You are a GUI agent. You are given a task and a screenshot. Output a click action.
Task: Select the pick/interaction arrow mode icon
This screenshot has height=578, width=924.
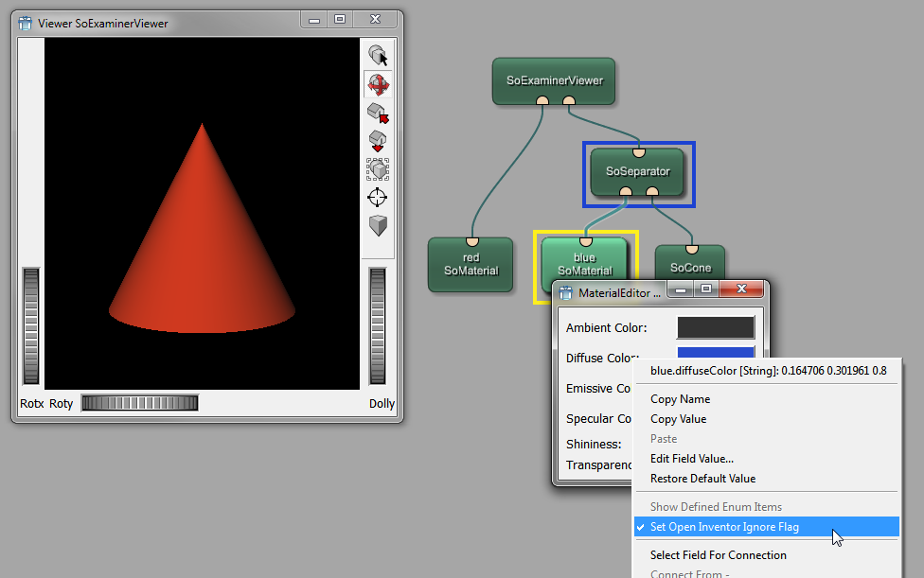pos(378,55)
